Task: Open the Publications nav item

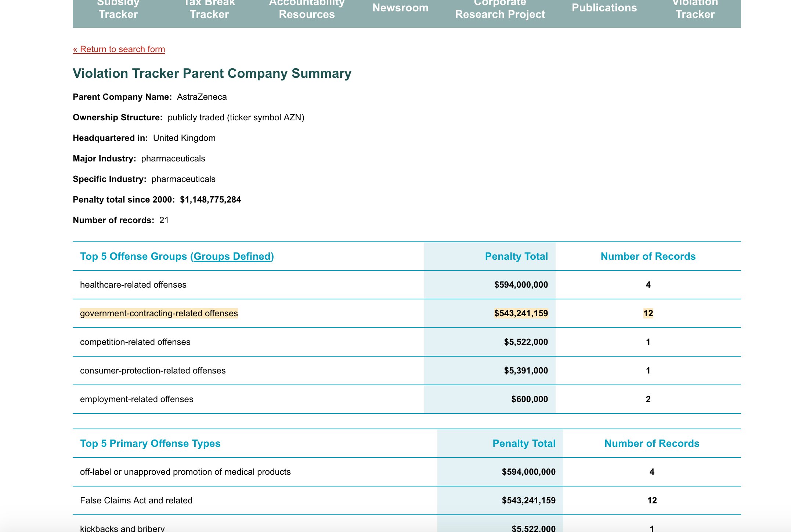Action: pos(604,8)
